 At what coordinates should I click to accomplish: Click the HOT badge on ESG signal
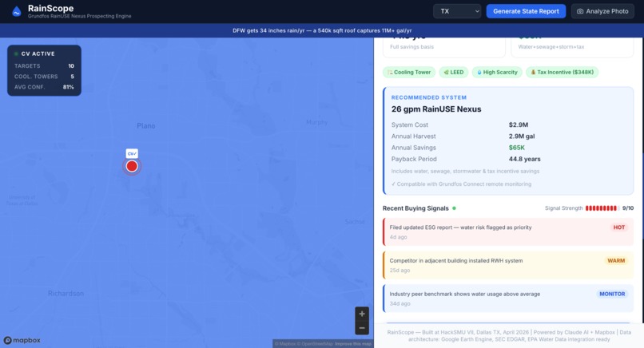point(619,227)
